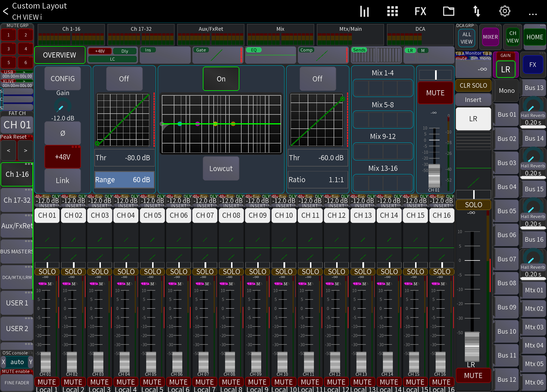Open the DCA meter tab
Image resolution: width=547 pixels, height=392 pixels.
click(x=420, y=35)
